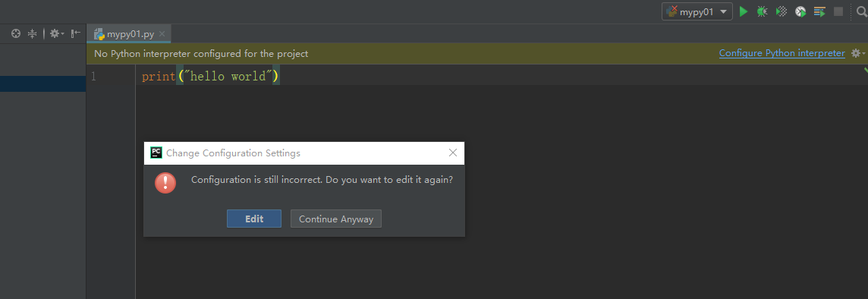
Task: Start debugging with the green bug icon
Action: [x=763, y=11]
